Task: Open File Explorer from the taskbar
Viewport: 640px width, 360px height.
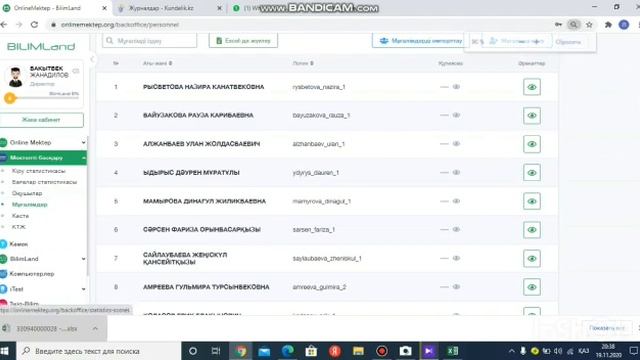Action: (x=358, y=351)
